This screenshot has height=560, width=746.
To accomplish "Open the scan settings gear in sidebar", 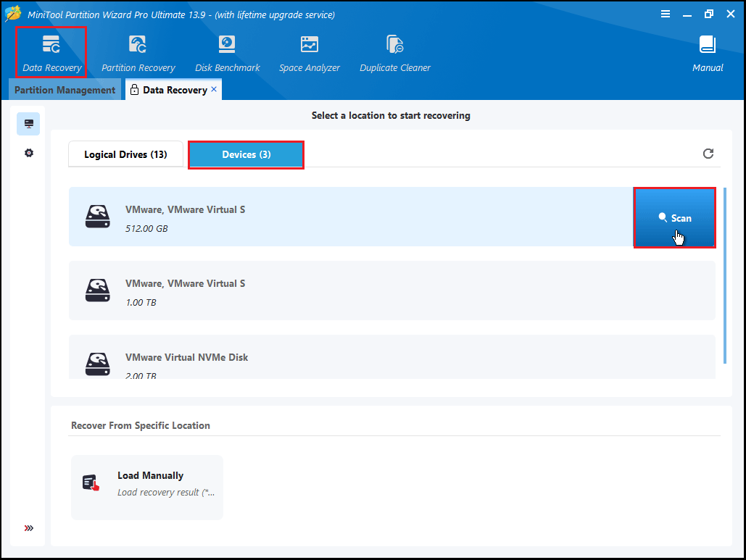I will click(x=29, y=153).
